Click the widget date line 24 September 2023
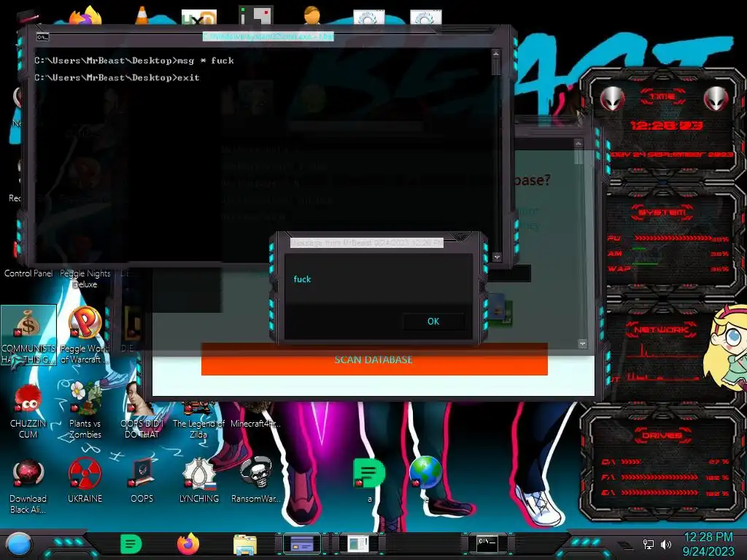 coord(671,155)
